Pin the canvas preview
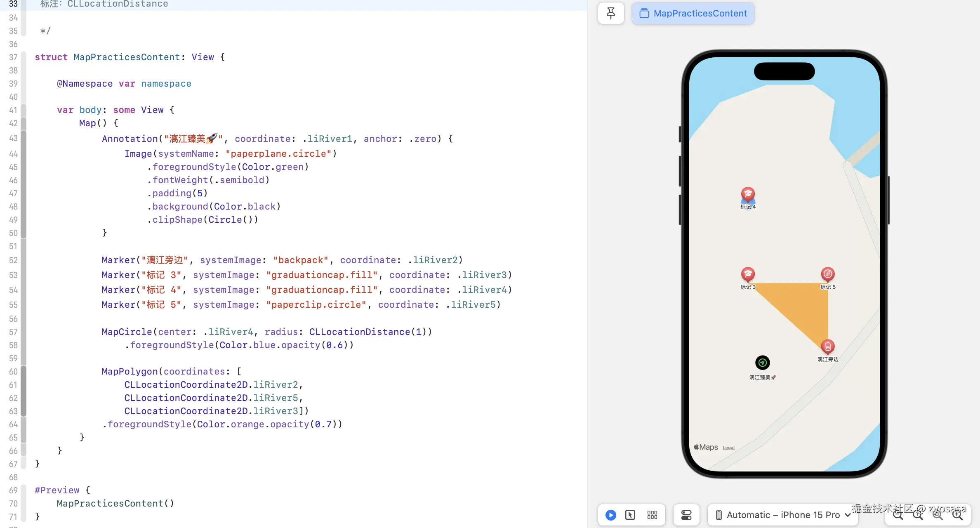The height and width of the screenshot is (528, 980). (x=611, y=13)
